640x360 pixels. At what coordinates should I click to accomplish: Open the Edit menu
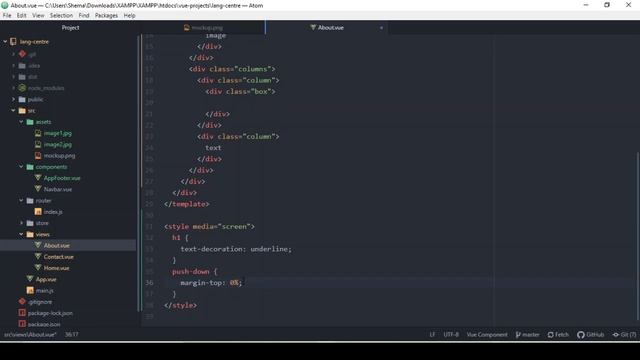click(x=22, y=15)
